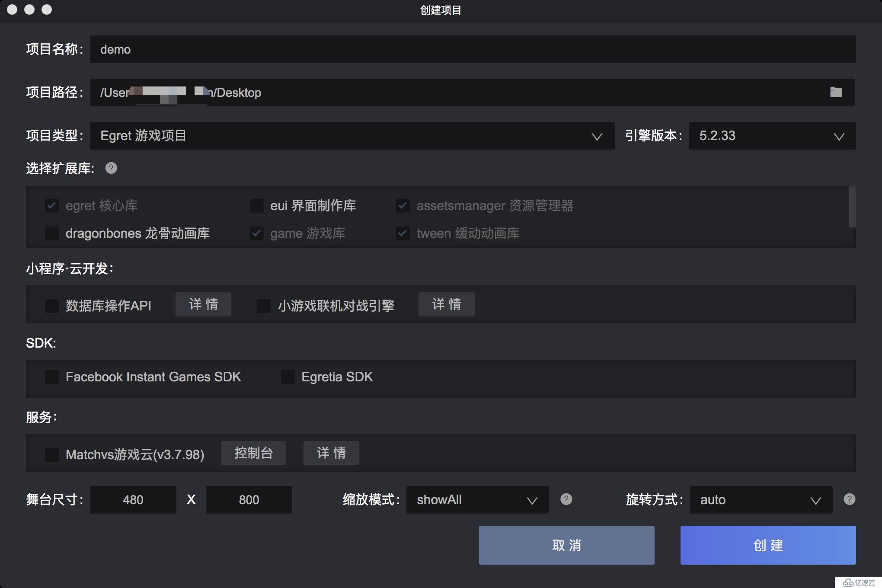
Task: Click the SDK: section label
Action: coord(41,343)
